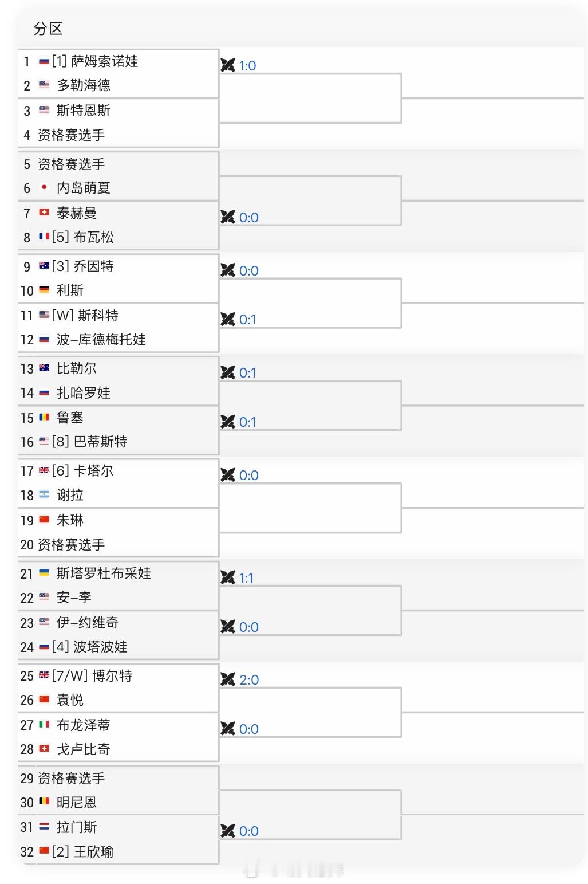Open head-to-head icon for 泰赫曼 vs 布瓦松

coord(228,217)
